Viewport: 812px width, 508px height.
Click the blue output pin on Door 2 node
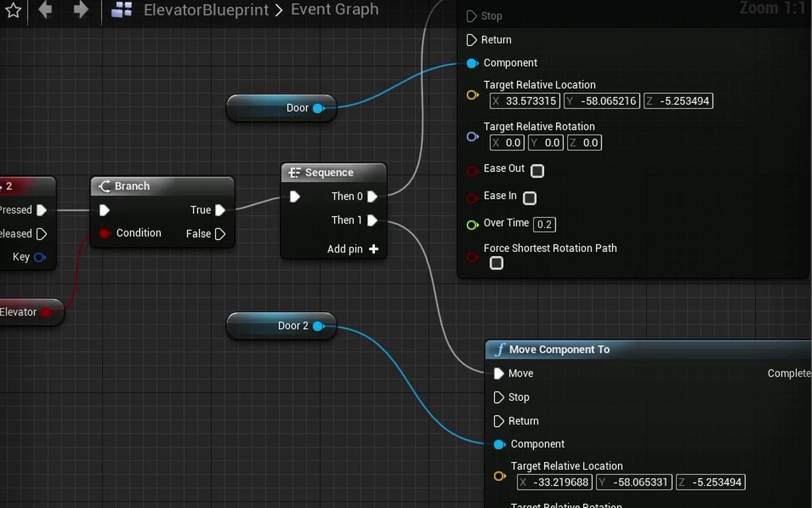coord(317,326)
